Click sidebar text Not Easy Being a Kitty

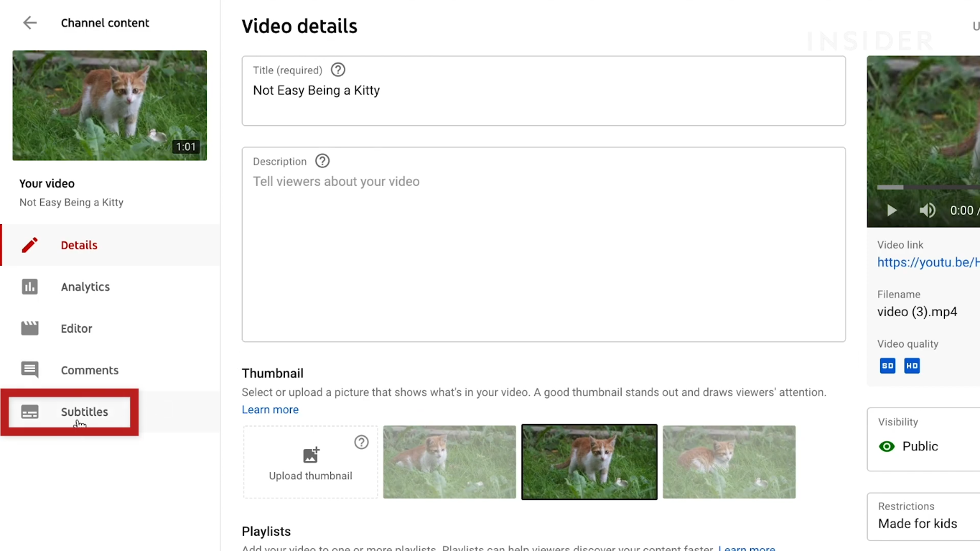pos(71,203)
